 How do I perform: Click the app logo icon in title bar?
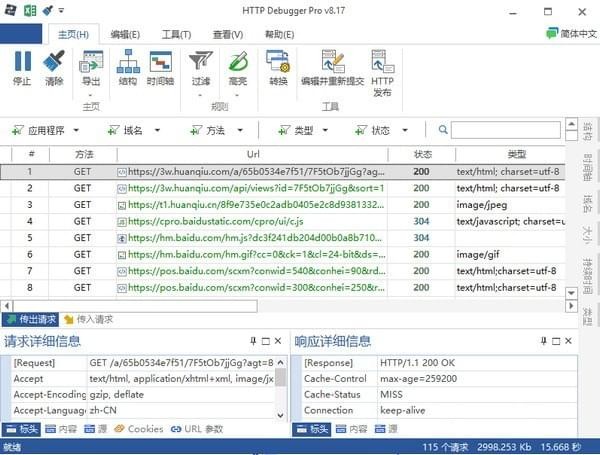click(x=10, y=10)
